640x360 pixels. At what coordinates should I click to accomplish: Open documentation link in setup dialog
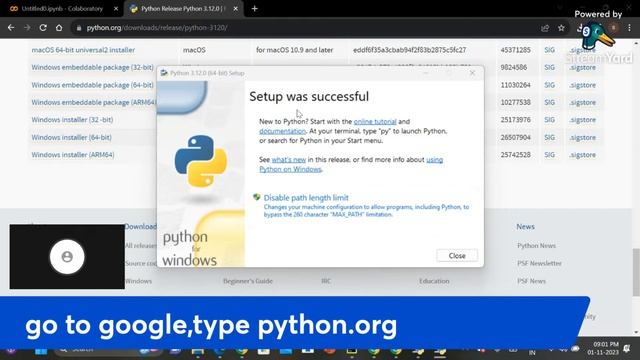pos(282,131)
